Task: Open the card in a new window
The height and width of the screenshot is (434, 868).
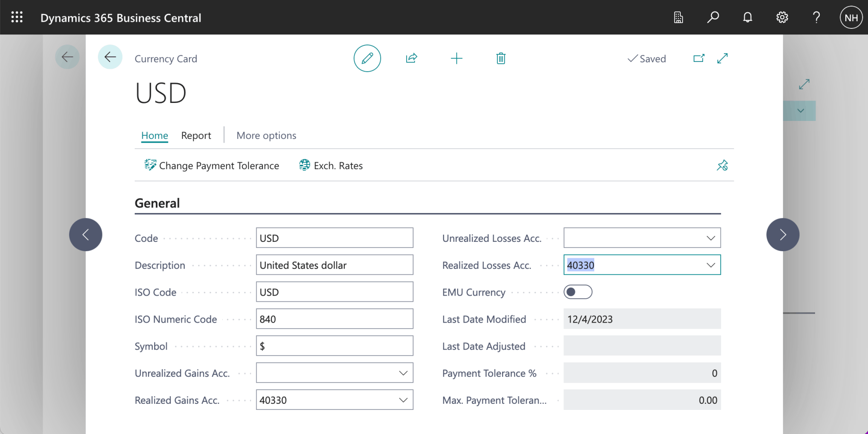Action: click(698, 59)
